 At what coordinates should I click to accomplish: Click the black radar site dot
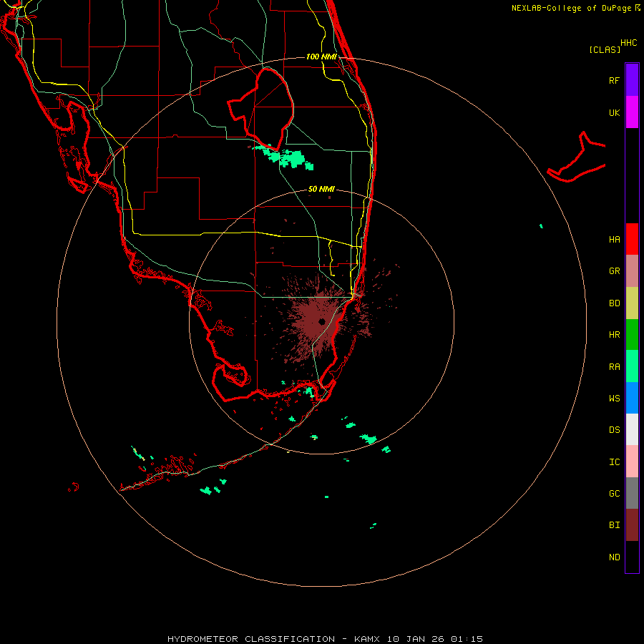coord(321,321)
